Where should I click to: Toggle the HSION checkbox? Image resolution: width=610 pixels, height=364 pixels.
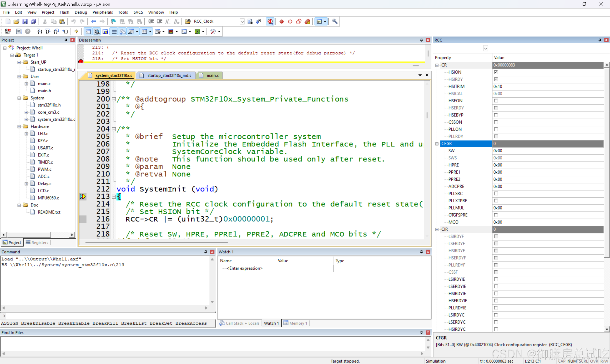[x=496, y=72]
